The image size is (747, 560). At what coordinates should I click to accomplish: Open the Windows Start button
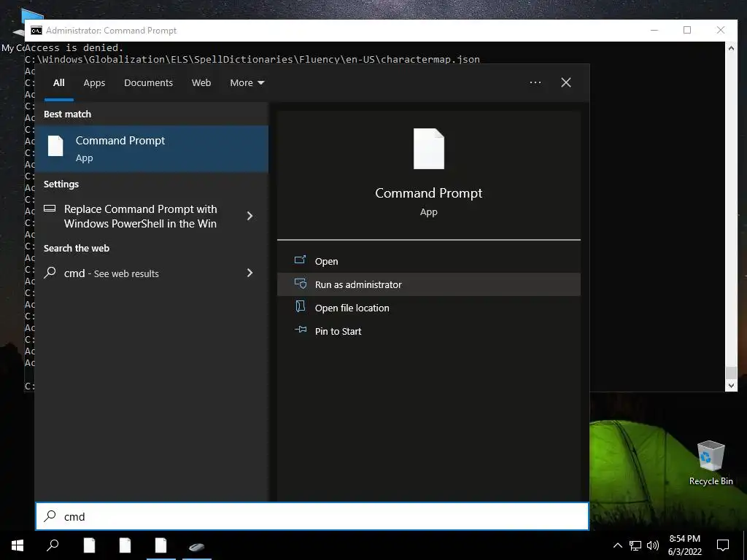[18, 545]
